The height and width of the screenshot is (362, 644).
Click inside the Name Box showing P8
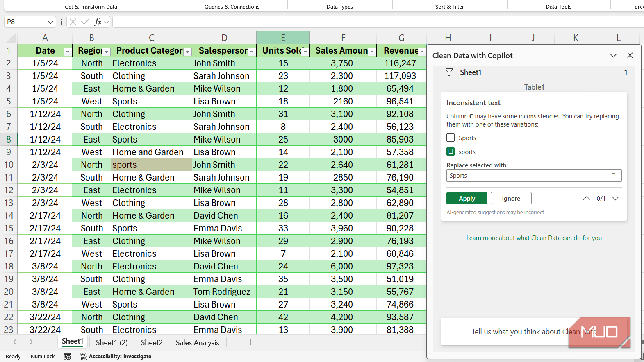click(25, 22)
